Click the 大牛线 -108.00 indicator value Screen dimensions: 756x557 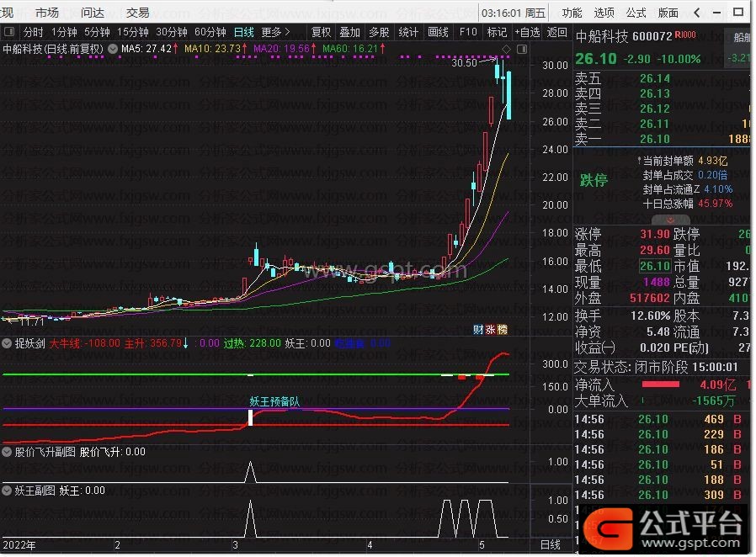tap(84, 343)
